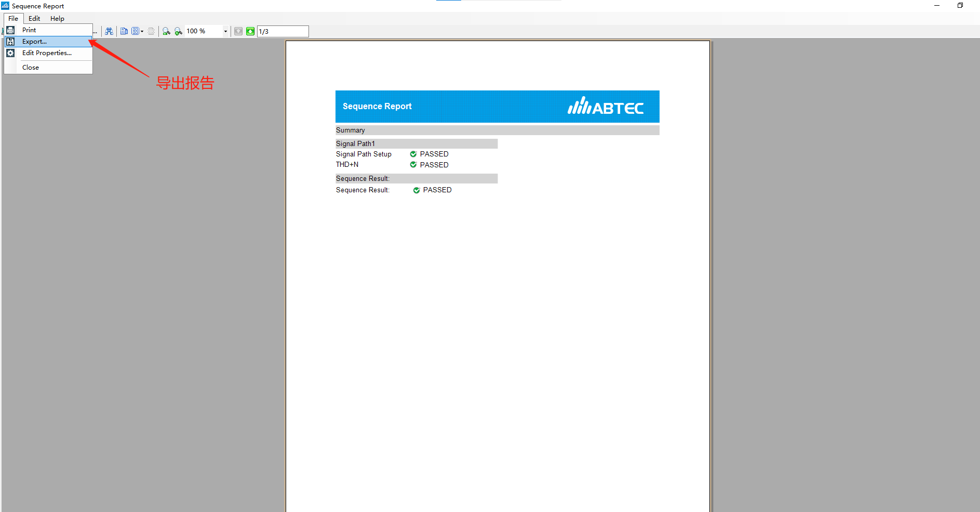Click the THD+N row label
980x512 pixels.
pyautogui.click(x=347, y=164)
